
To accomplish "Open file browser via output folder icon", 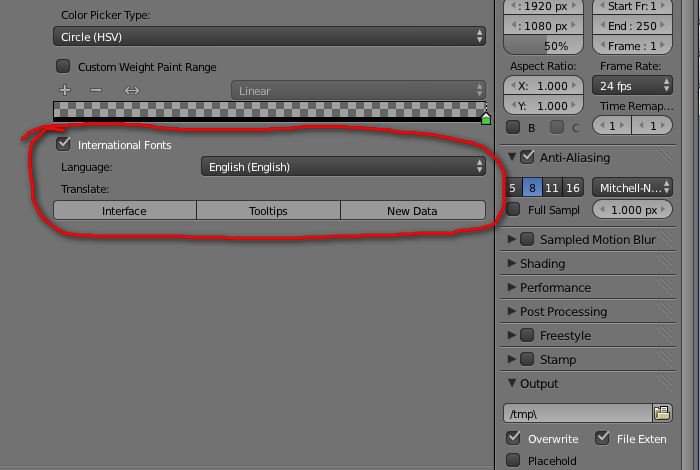I will pos(662,413).
